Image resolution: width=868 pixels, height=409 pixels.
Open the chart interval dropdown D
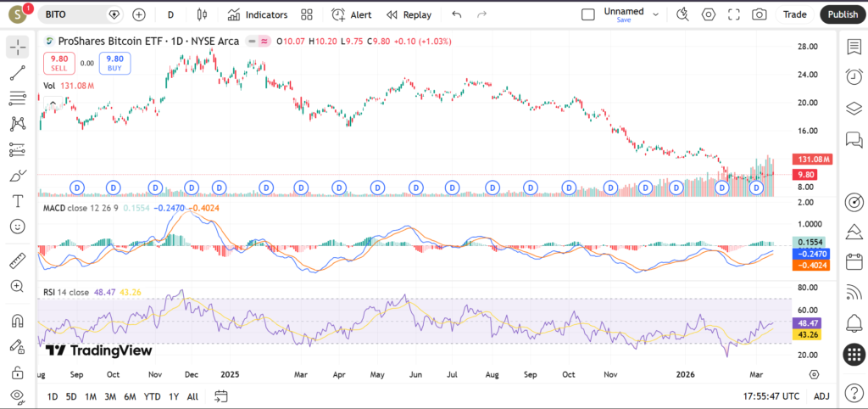click(170, 14)
